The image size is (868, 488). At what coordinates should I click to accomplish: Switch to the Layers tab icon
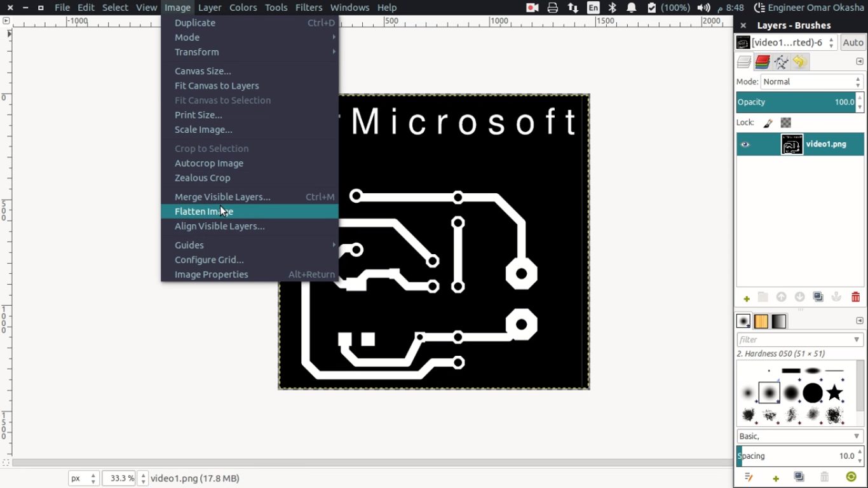pos(744,62)
